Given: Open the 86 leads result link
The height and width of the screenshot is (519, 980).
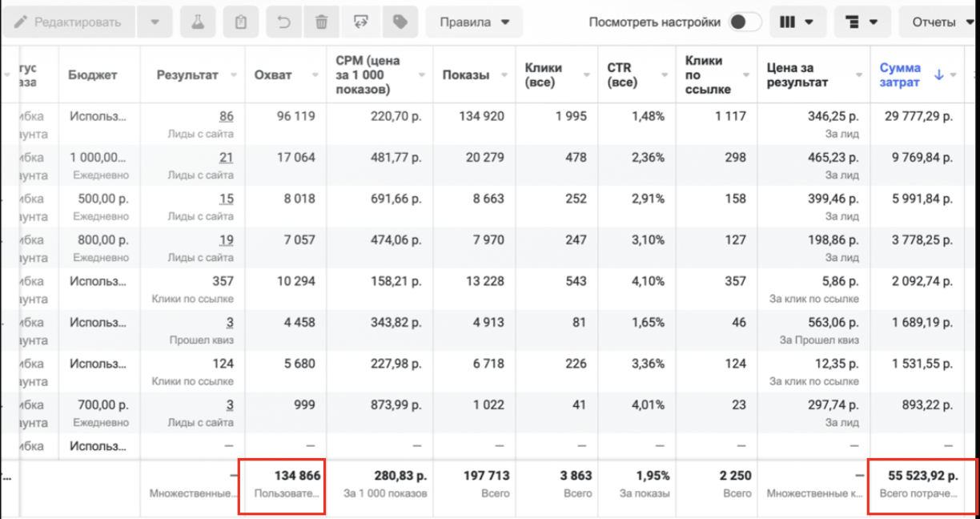Looking at the screenshot, I should tap(227, 116).
